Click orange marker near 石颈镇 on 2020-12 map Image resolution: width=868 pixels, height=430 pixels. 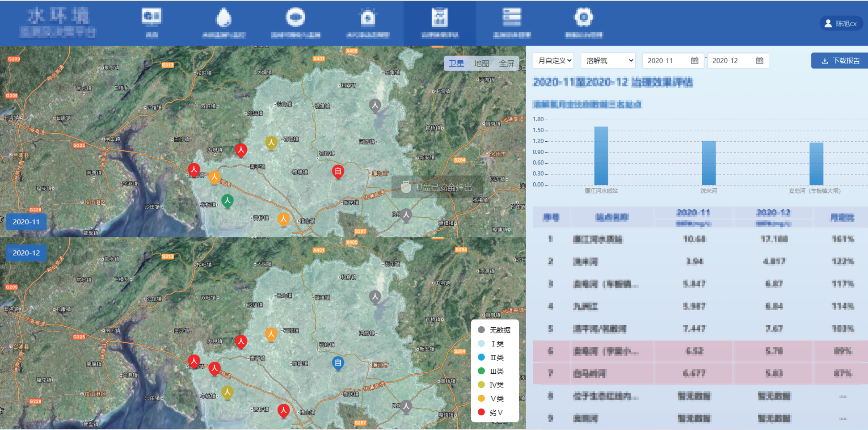(x=271, y=334)
